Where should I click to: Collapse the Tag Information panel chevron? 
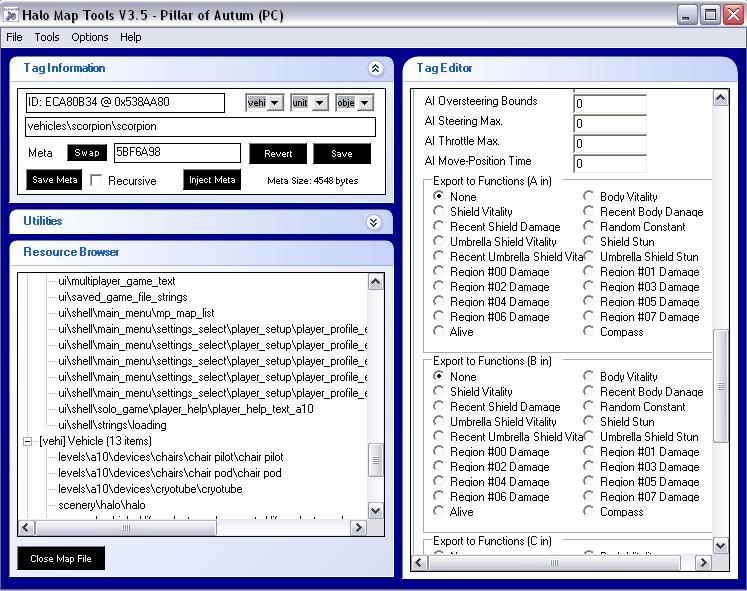click(x=375, y=69)
